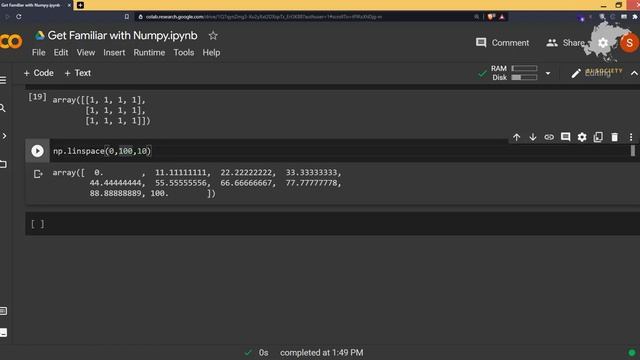The width and height of the screenshot is (640, 360).
Task: Open more cell actions menu
Action: [631, 137]
